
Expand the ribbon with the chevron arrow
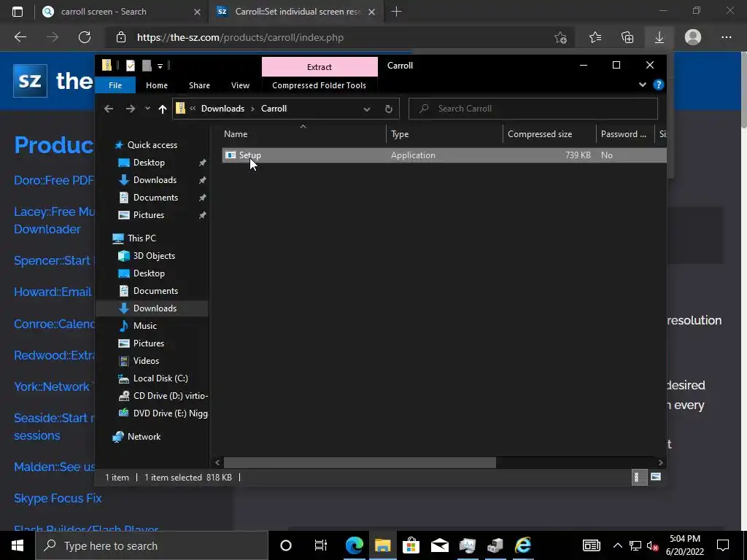tap(642, 85)
